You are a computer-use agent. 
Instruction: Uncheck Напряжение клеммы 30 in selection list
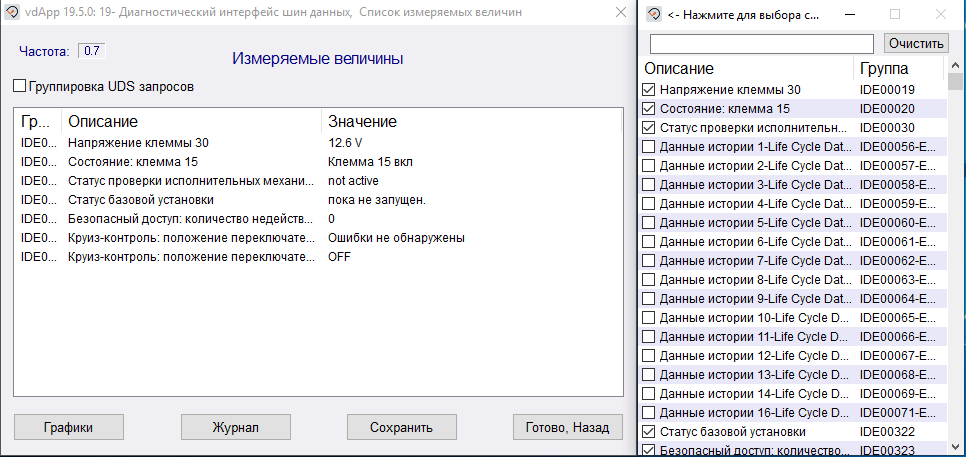pos(648,90)
